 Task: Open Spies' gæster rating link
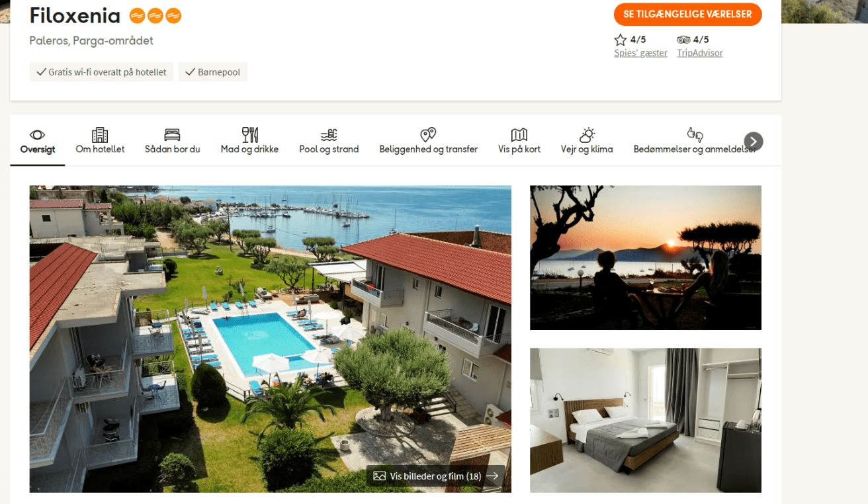pyautogui.click(x=640, y=53)
